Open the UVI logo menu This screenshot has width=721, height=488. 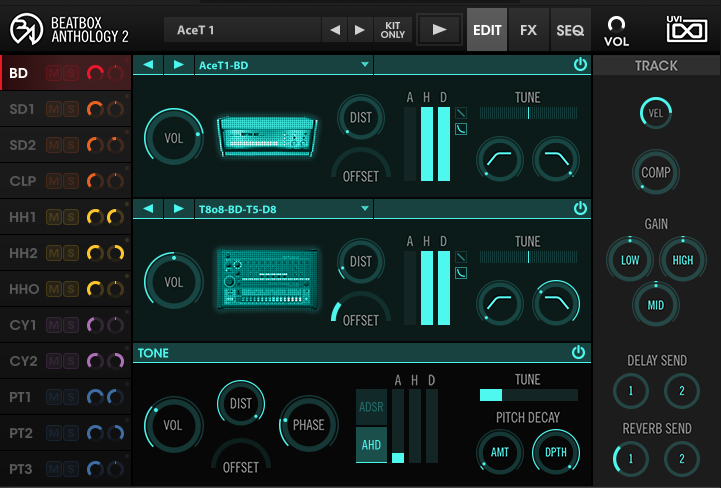coord(687,29)
